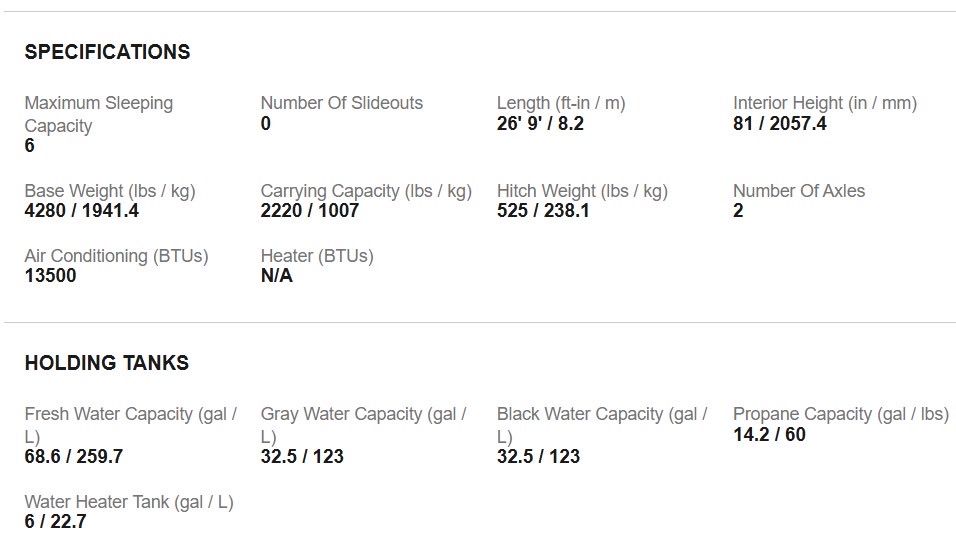Click the fresh water value 68.6 / 259.7

click(74, 457)
